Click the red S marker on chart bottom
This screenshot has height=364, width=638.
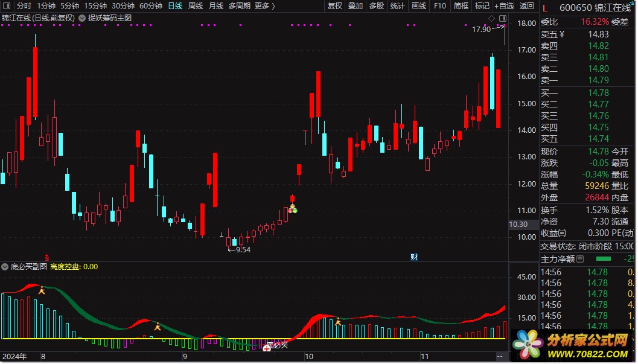(47, 257)
